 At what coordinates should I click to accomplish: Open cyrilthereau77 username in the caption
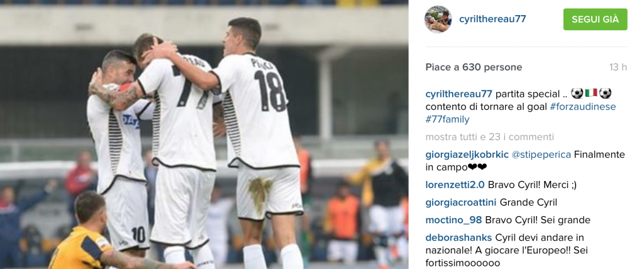458,94
